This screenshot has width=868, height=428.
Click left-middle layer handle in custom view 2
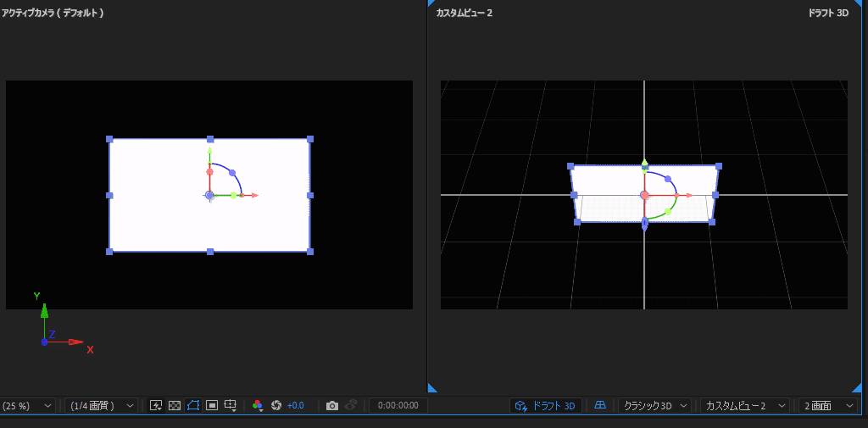574,195
